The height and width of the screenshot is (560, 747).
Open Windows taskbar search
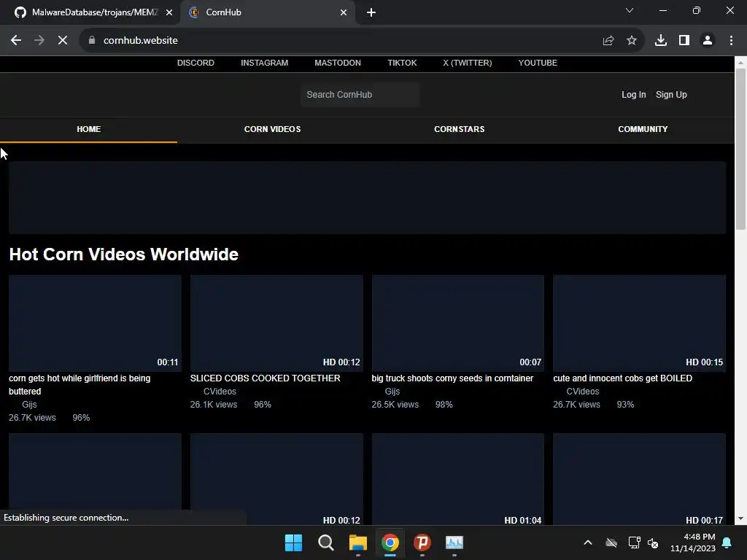pos(326,542)
